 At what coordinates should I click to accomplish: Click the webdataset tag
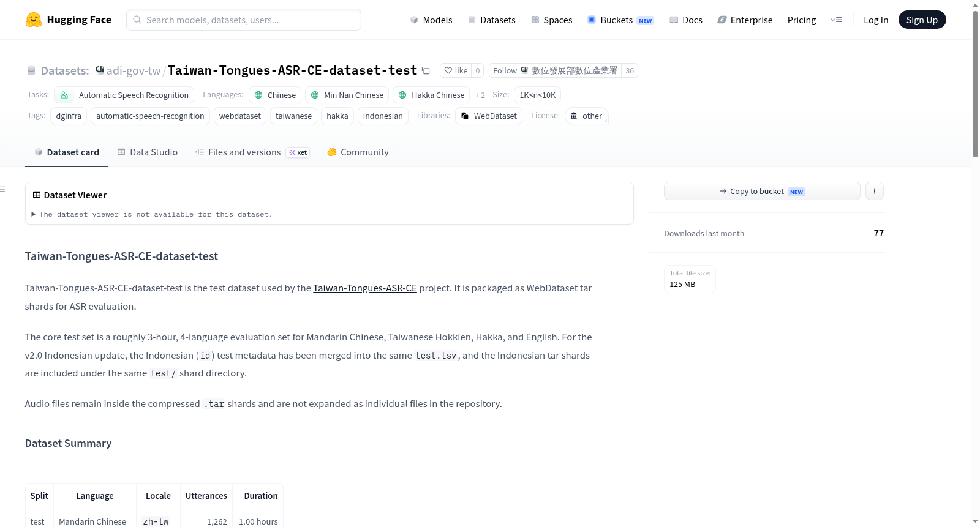coord(240,116)
